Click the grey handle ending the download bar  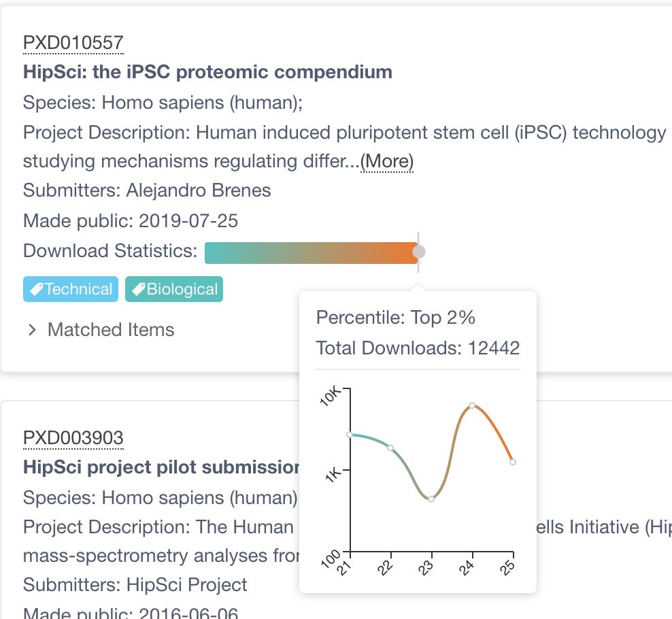(419, 252)
